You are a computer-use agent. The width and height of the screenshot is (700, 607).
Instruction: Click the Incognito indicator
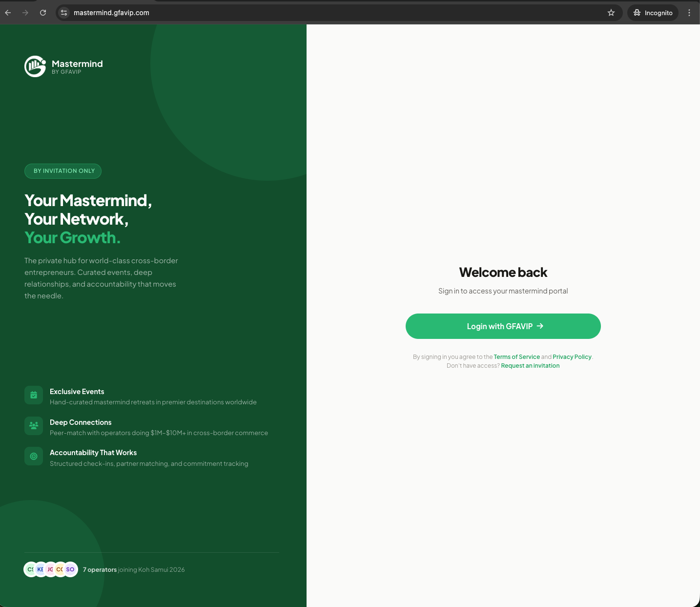[653, 13]
